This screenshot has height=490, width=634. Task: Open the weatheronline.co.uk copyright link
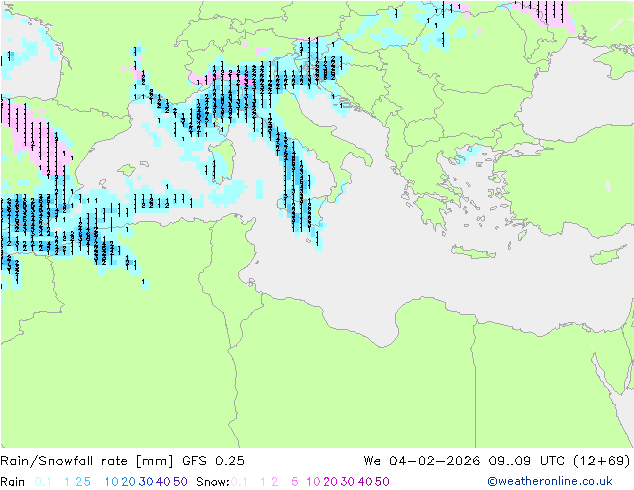coord(550,481)
